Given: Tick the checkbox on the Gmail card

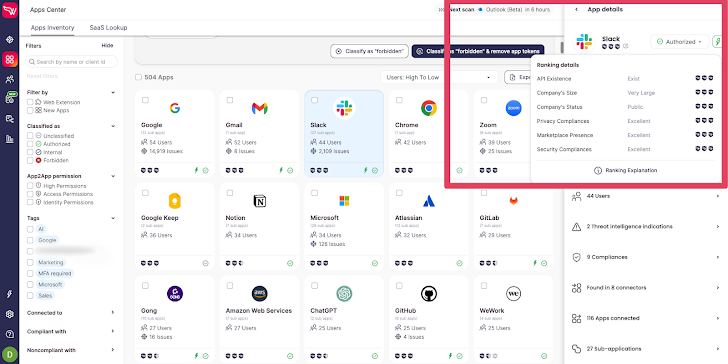Looking at the screenshot, I should click(x=230, y=100).
